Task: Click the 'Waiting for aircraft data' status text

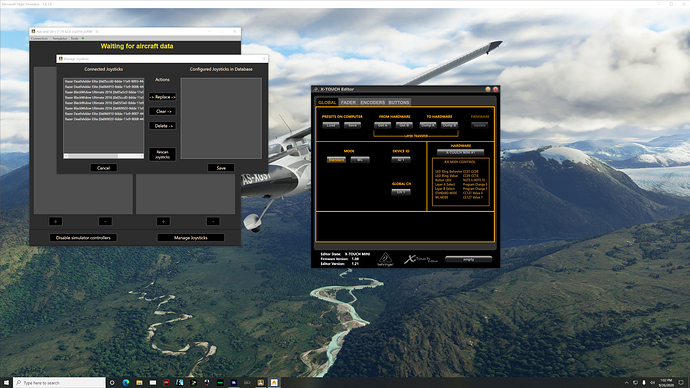Action: coord(137,46)
